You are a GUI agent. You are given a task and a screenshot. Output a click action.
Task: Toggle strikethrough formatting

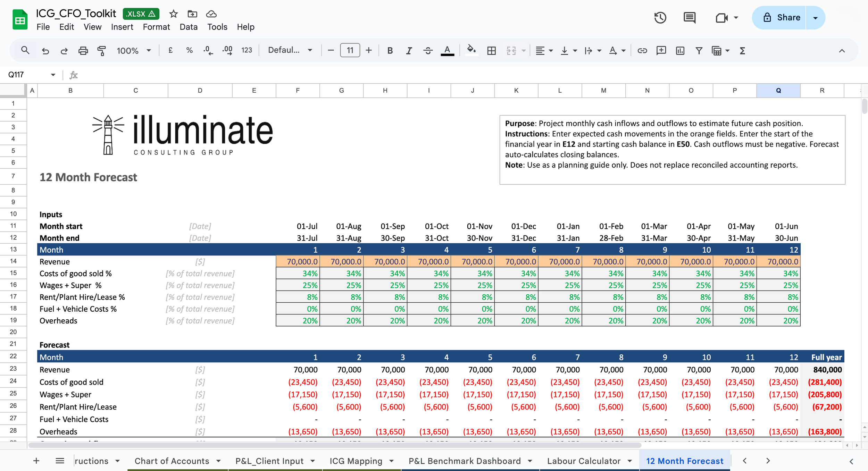click(x=428, y=51)
